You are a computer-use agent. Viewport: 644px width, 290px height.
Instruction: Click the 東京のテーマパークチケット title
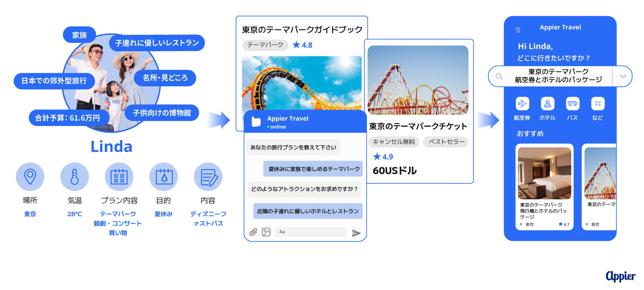click(x=418, y=126)
